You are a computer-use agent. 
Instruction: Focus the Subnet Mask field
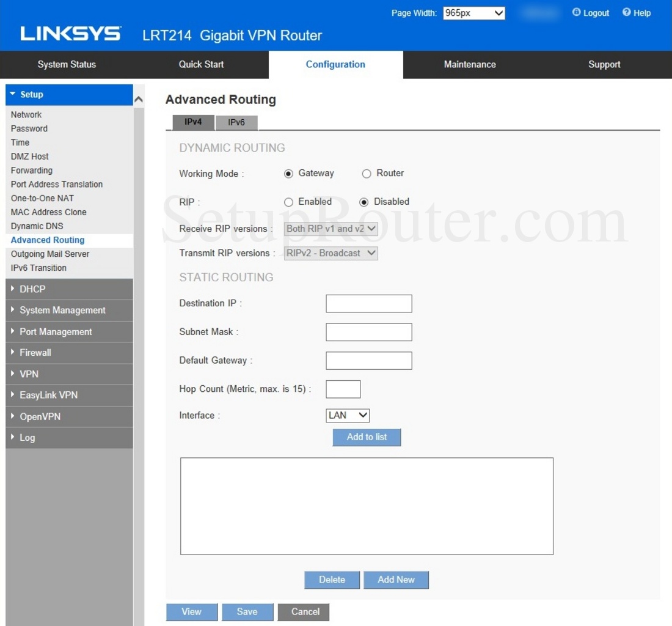(369, 333)
